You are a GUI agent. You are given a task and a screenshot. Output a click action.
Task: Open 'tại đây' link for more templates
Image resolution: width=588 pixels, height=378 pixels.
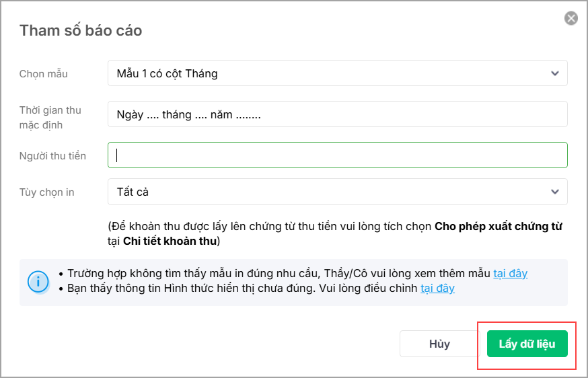[x=510, y=274]
